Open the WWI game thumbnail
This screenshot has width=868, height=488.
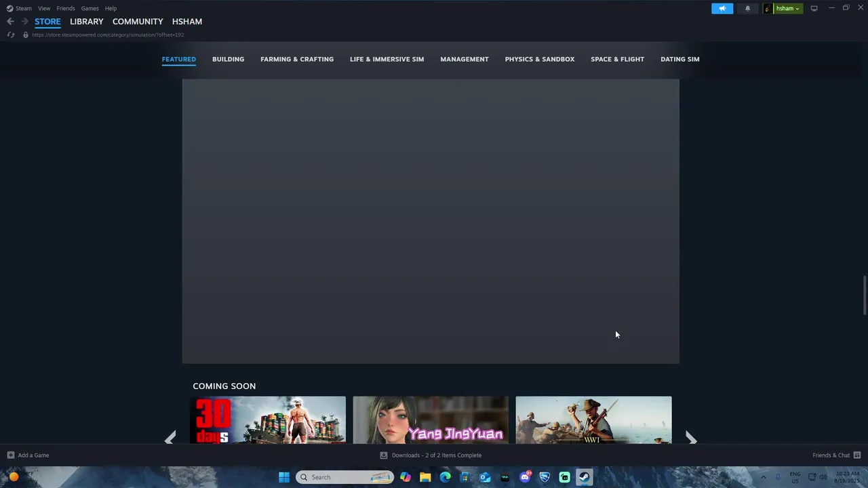593,420
